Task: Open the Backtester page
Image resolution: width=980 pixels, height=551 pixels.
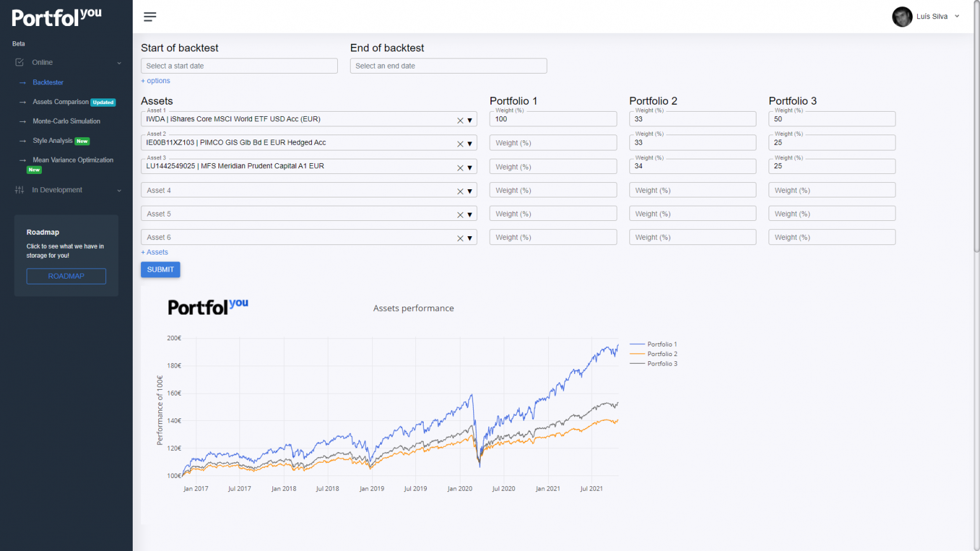Action: [48, 83]
